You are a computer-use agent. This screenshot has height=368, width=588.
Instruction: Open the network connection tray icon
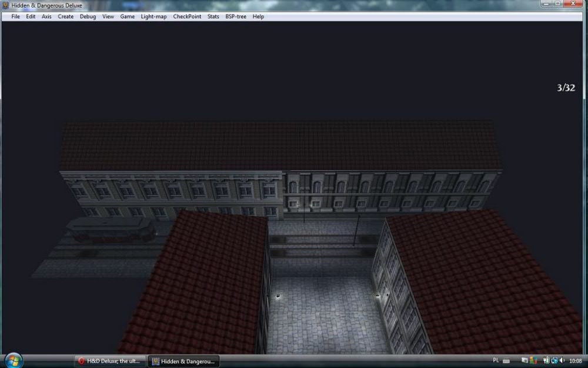(x=554, y=360)
